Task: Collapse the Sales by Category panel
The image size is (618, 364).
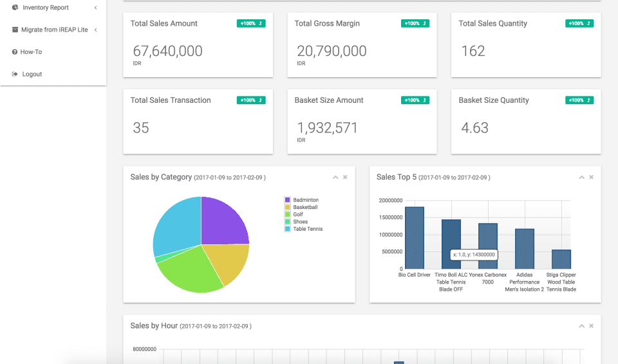Action: pyautogui.click(x=335, y=177)
